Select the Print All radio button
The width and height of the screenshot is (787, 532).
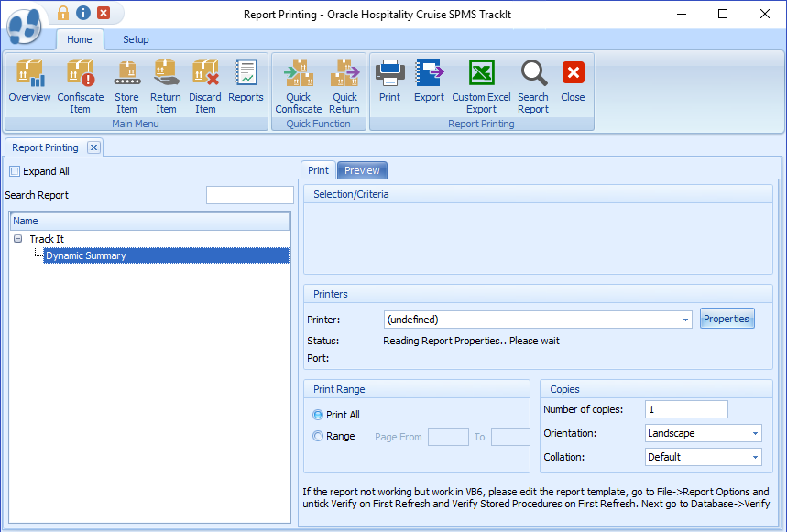point(318,415)
